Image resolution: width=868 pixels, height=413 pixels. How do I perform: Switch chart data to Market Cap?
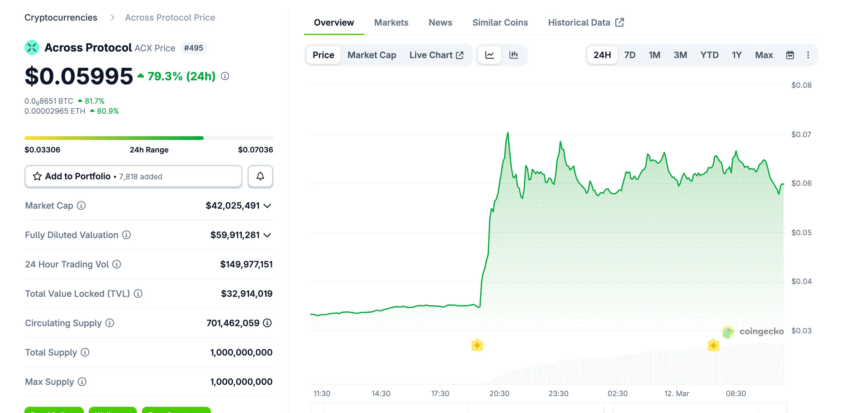pos(372,55)
